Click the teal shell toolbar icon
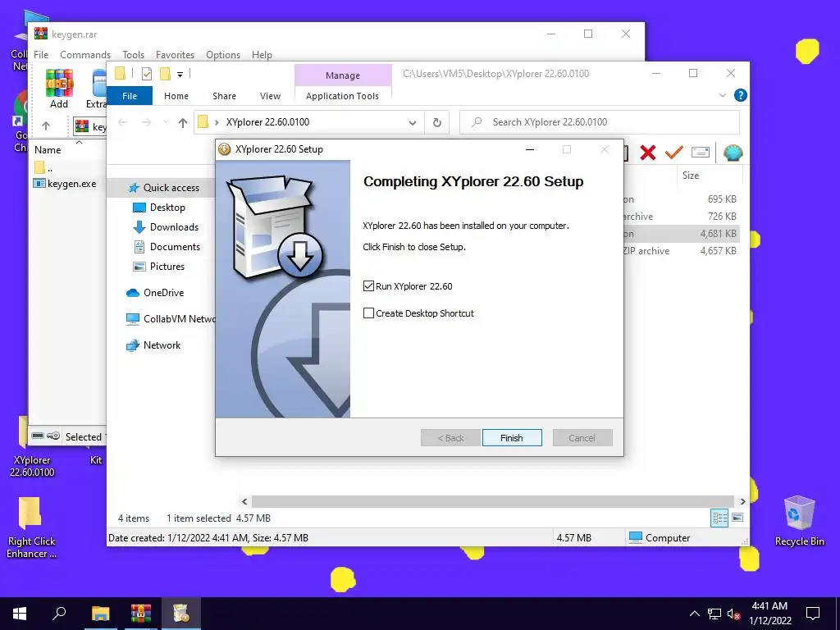The height and width of the screenshot is (630, 840). click(733, 153)
